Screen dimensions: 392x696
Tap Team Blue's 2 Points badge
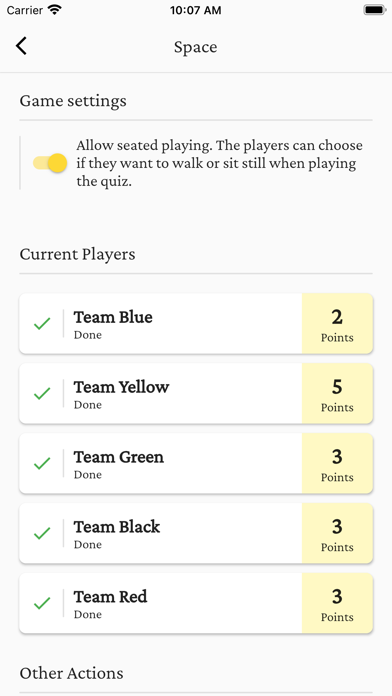(x=337, y=324)
